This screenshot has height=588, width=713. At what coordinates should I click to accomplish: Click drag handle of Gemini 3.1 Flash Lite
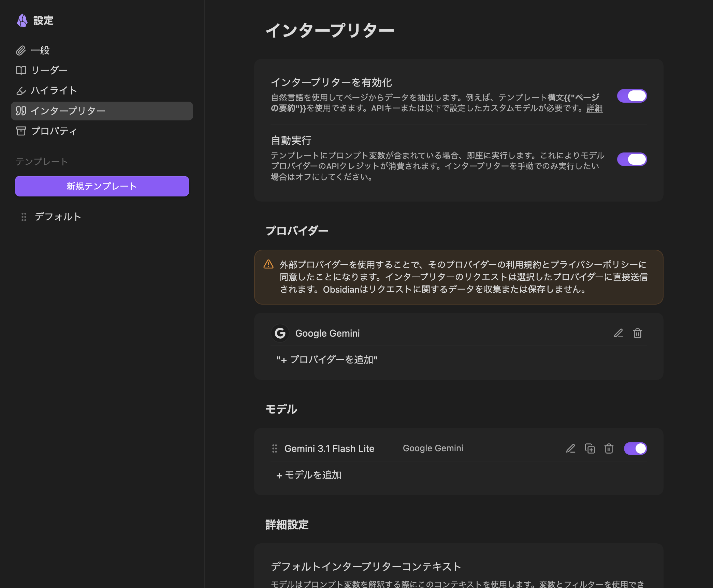(275, 449)
